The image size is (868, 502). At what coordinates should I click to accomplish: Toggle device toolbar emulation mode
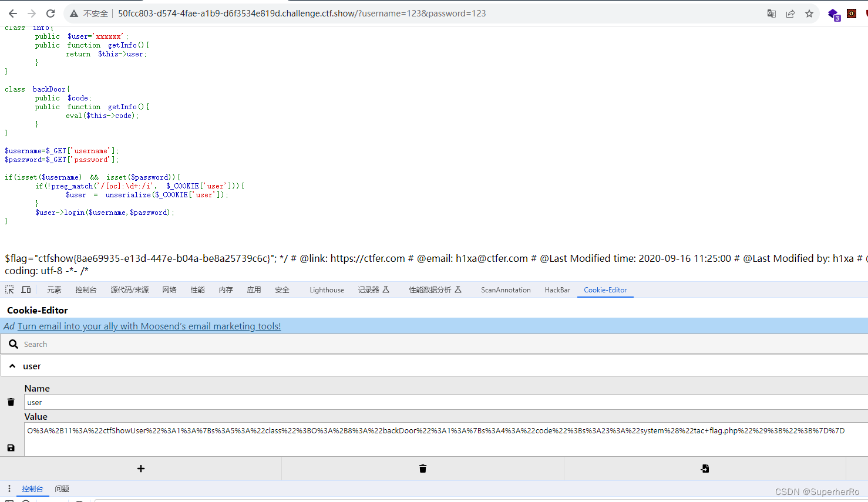tap(26, 289)
